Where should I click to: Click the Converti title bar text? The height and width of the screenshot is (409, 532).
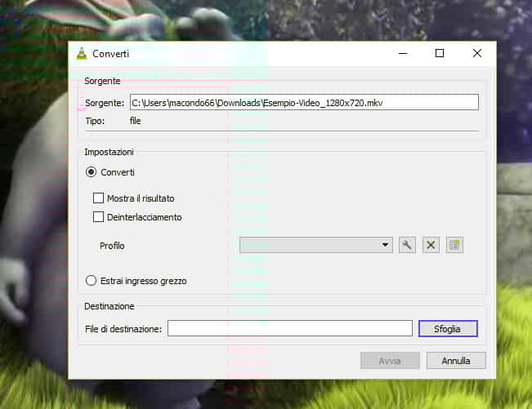[110, 54]
